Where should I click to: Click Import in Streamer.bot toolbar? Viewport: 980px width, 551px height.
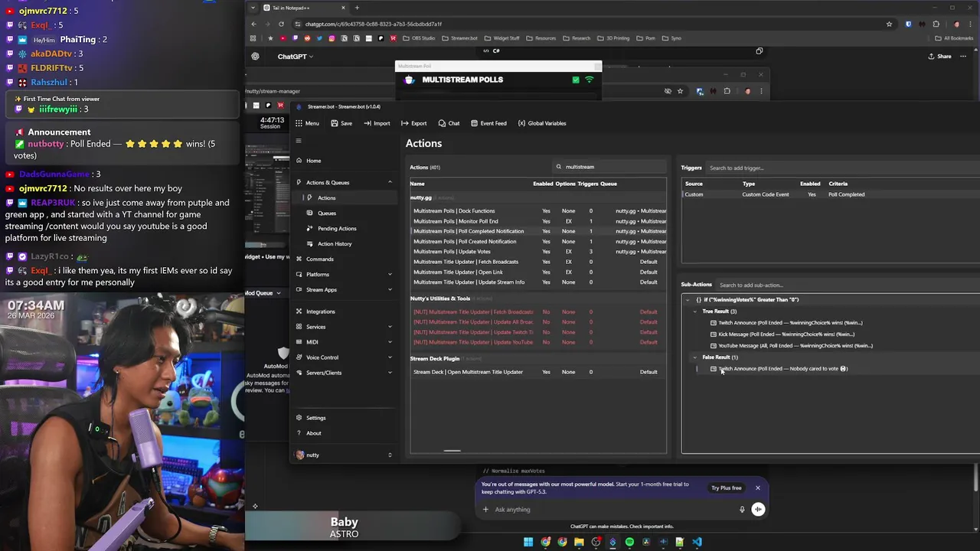377,123
